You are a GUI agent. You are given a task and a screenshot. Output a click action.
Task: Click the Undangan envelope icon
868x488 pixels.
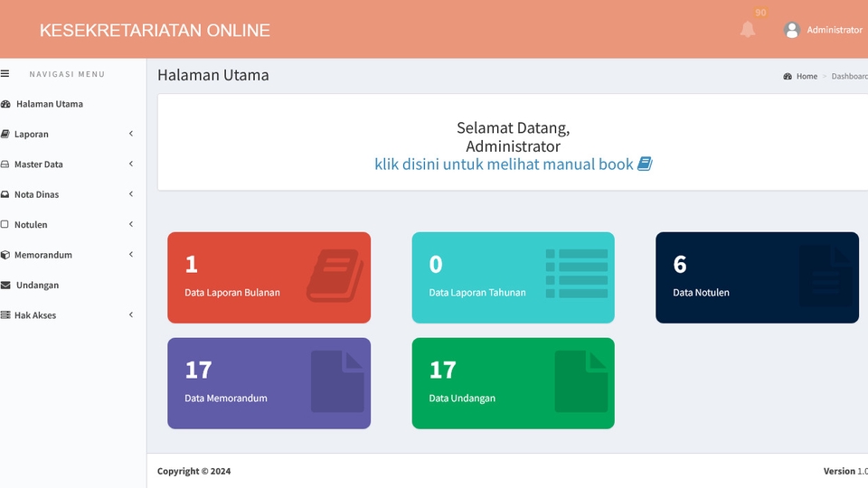pos(5,285)
